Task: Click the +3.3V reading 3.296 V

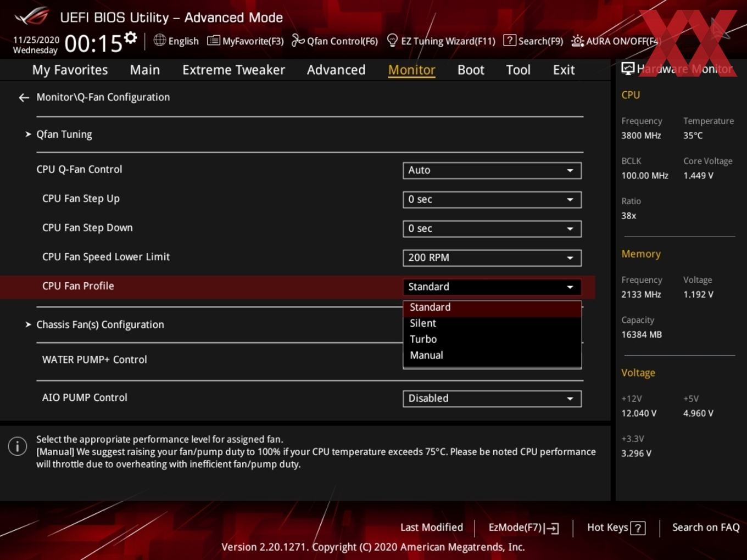Action: (636, 453)
